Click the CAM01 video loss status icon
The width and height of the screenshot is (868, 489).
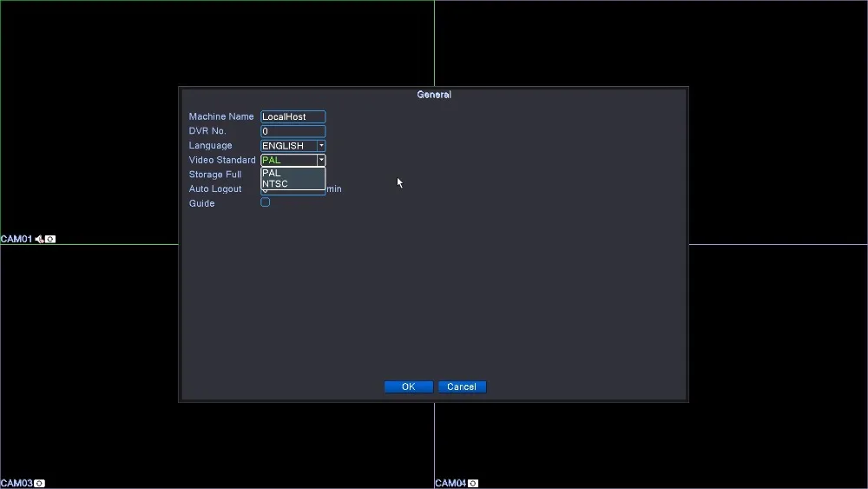(x=50, y=239)
